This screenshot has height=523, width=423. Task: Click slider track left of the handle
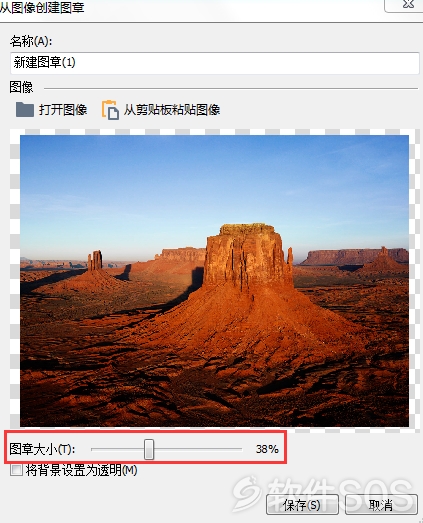tap(117, 449)
